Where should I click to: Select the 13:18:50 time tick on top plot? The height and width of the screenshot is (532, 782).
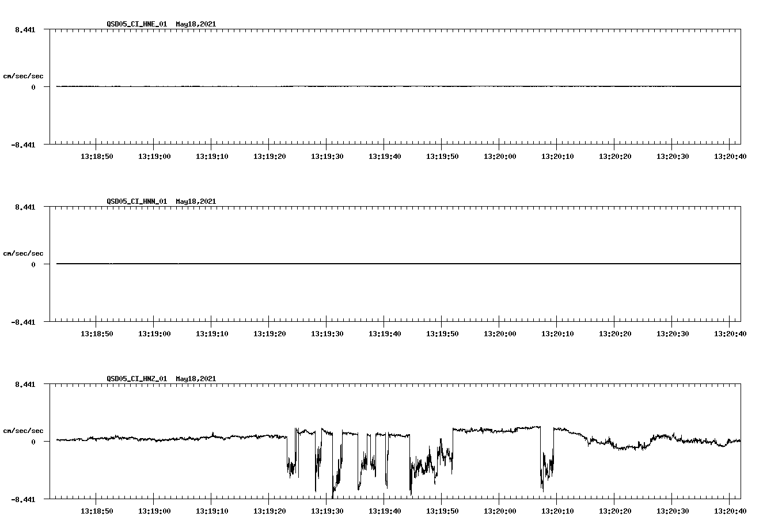97,155
